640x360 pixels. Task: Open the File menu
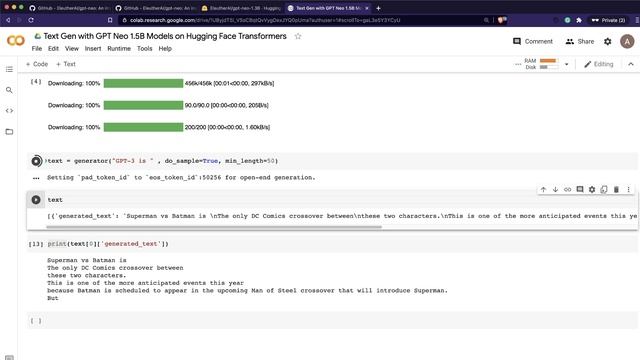[x=37, y=49]
